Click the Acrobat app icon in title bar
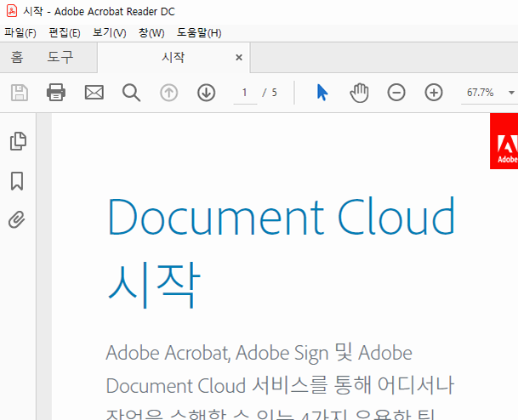Image resolution: width=518 pixels, height=420 pixels. point(12,11)
